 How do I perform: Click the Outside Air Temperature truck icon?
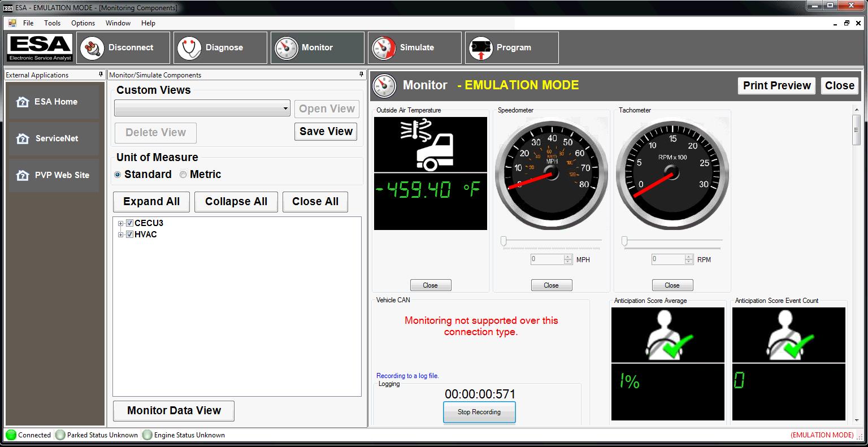[x=431, y=144]
